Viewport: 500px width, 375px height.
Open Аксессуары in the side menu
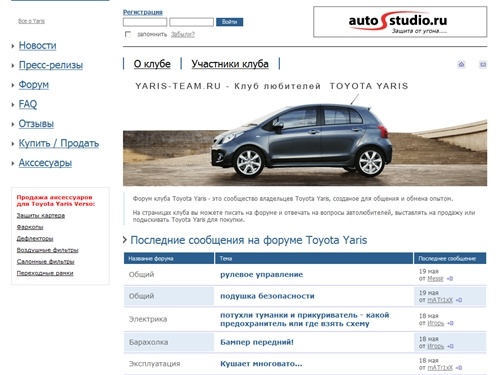45,163
